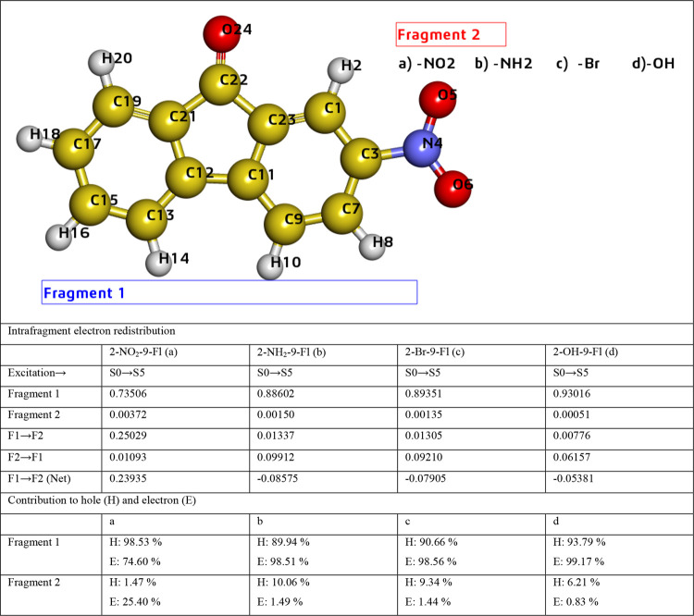Click the C21 carbon atom
Image resolution: width=694 pixels, height=616 pixels.
[169, 121]
